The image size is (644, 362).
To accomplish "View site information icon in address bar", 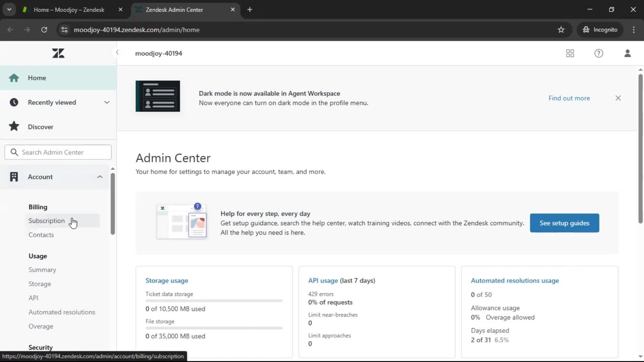I will point(64,30).
